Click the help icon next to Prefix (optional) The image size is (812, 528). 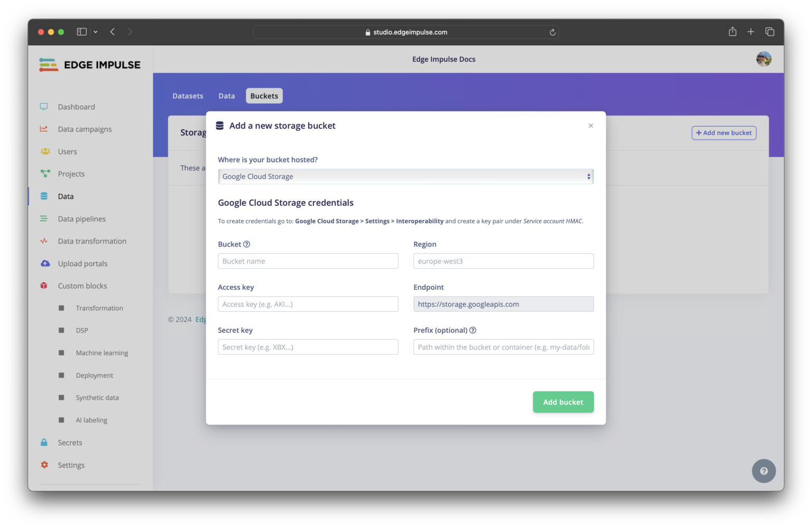click(473, 330)
